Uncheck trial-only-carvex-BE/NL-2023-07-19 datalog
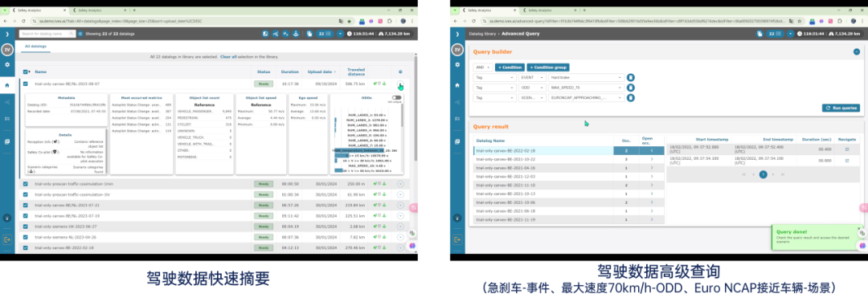 click(x=26, y=216)
